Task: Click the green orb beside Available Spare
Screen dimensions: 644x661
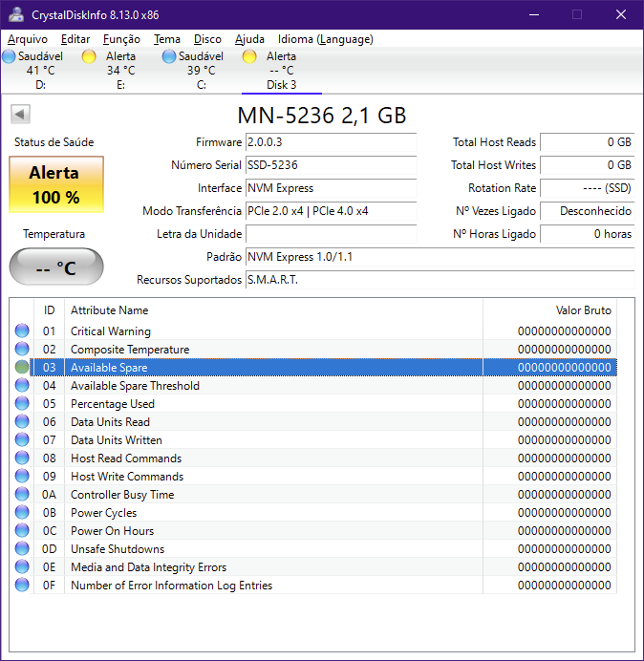Action: click(x=23, y=368)
